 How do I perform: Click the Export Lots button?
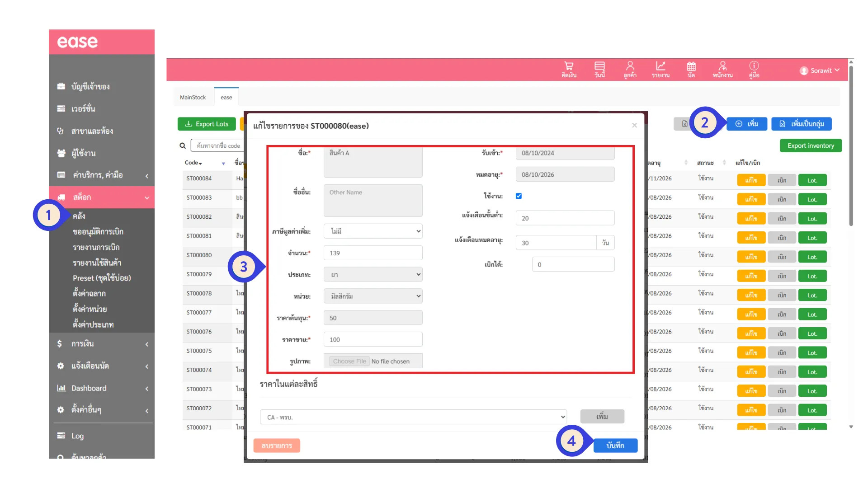[x=207, y=124]
